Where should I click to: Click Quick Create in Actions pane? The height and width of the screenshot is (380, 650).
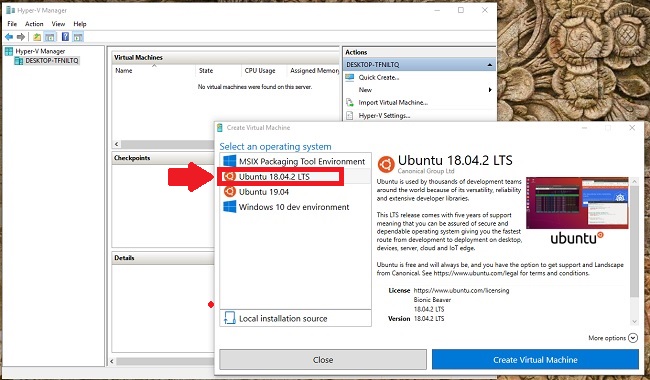(378, 77)
